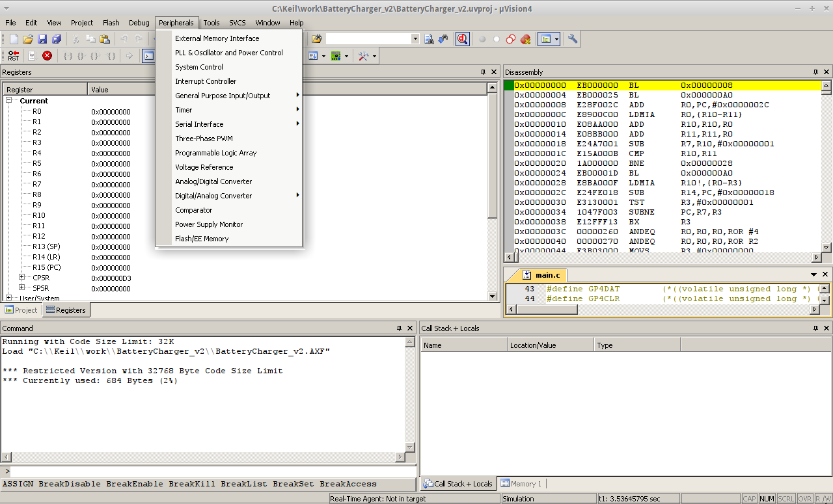
Task: Pin the Command panel
Action: pyautogui.click(x=400, y=328)
